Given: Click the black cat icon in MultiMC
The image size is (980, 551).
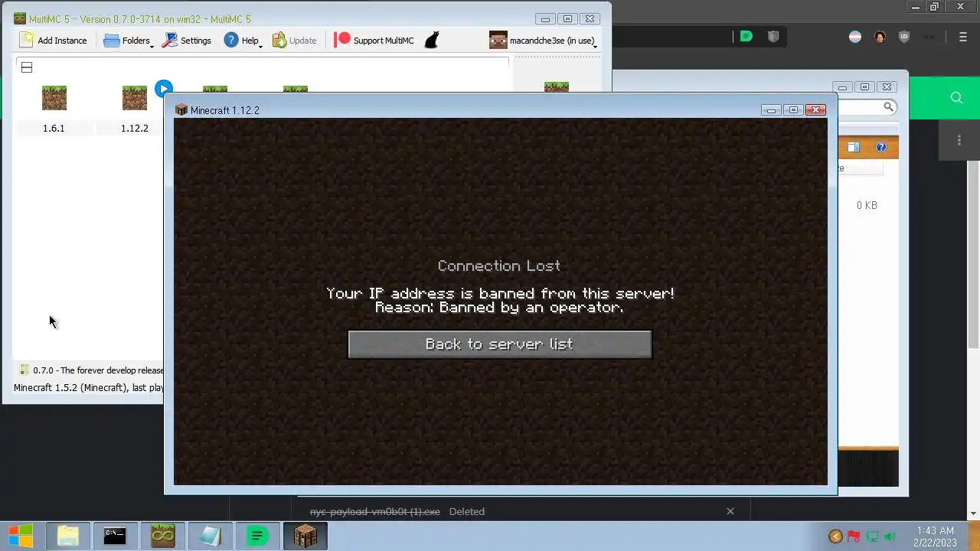Looking at the screenshot, I should 432,41.
